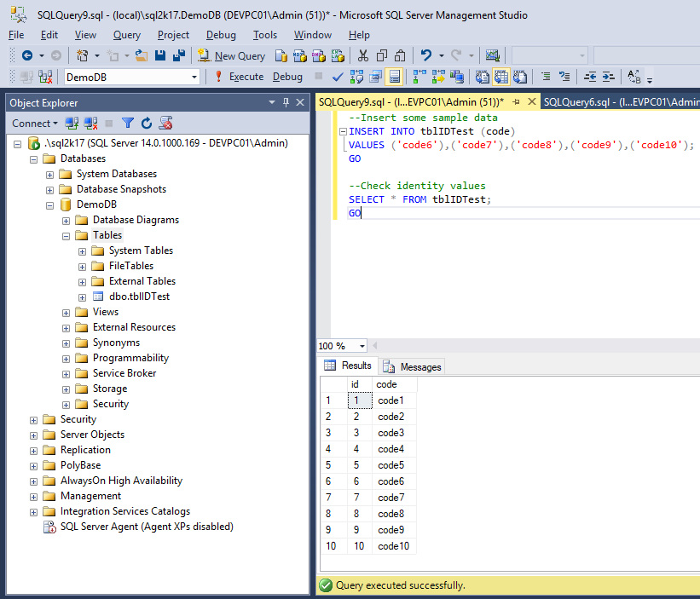
Task: Expand the Programmability folder node
Action: 66,359
